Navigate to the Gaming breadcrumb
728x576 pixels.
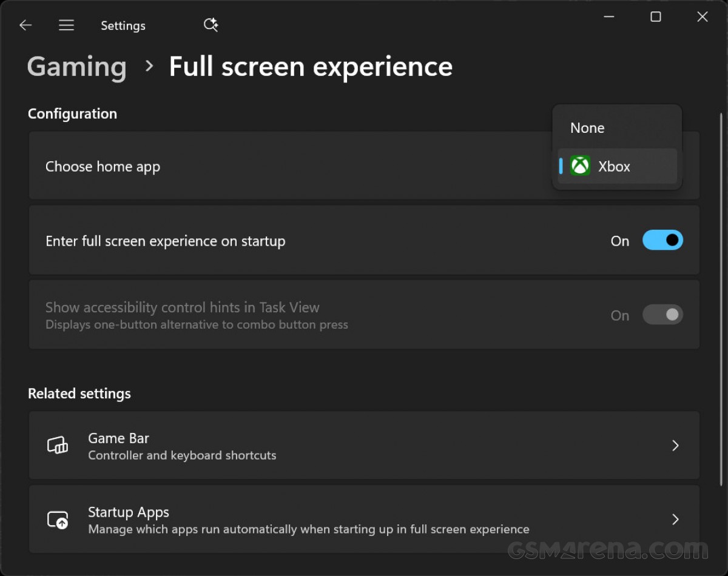pos(76,67)
